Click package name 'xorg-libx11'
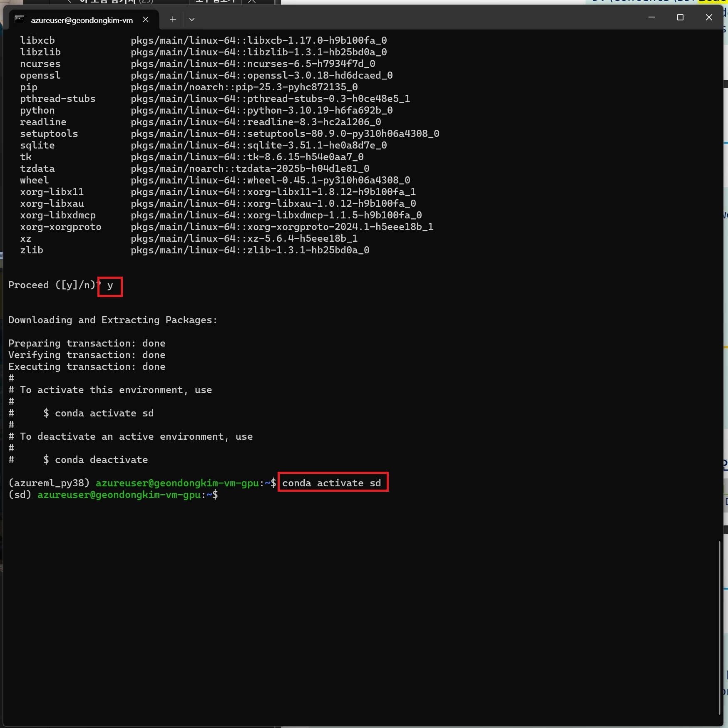Screen dimensions: 728x728 [x=52, y=192]
